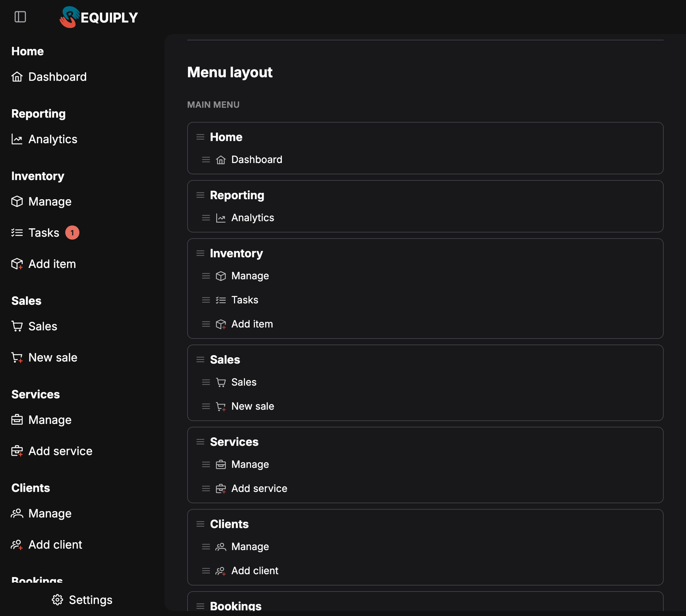Grab the Sales row drag handle
Viewport: 686px width, 616px height.
click(x=206, y=382)
